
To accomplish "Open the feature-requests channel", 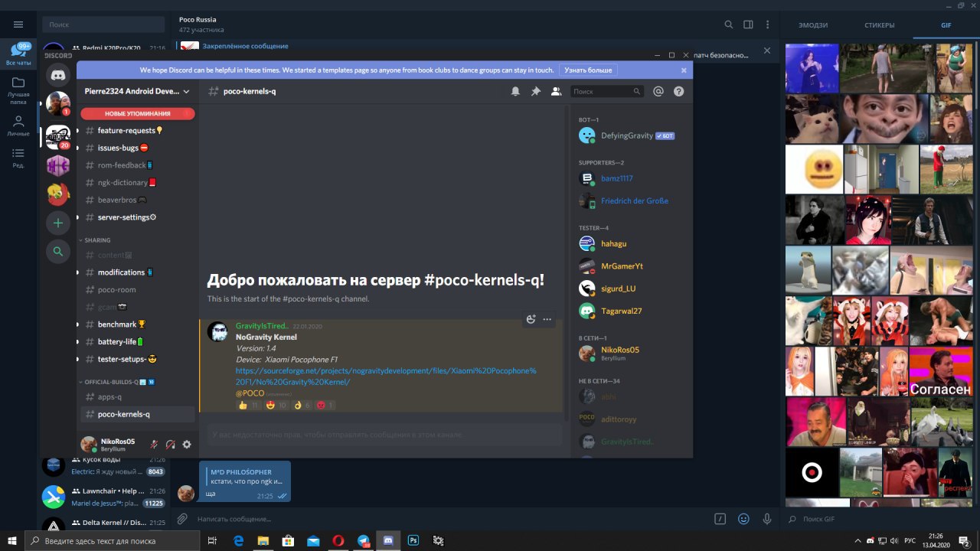I will (x=138, y=131).
